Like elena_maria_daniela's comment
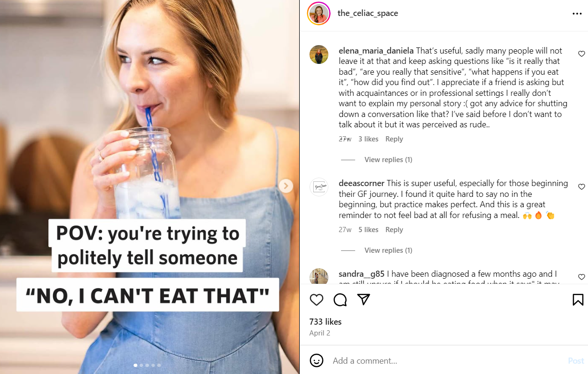The width and height of the screenshot is (588, 374). click(581, 54)
